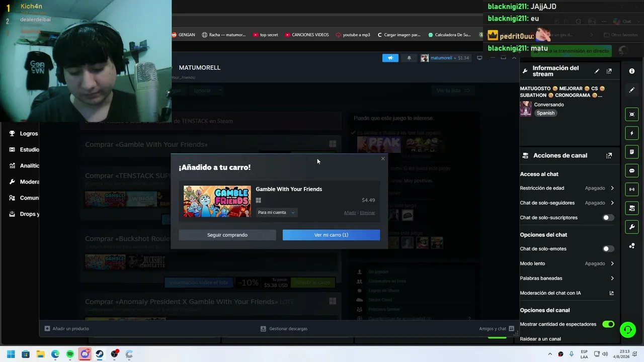644x362 pixels.
Task: Click Gamble With Your Friends cart thumbnail
Action: 217,201
